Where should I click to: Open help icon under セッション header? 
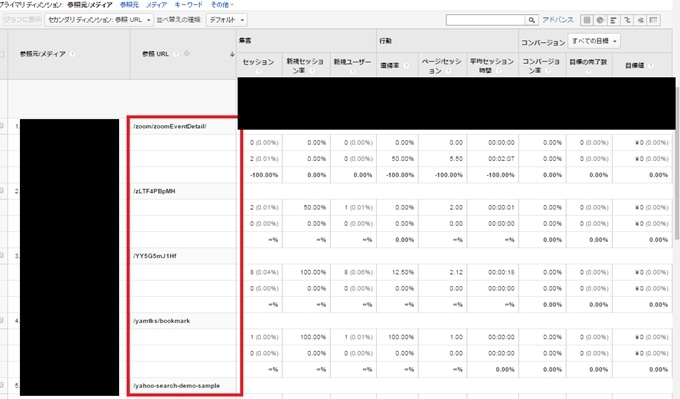258,71
